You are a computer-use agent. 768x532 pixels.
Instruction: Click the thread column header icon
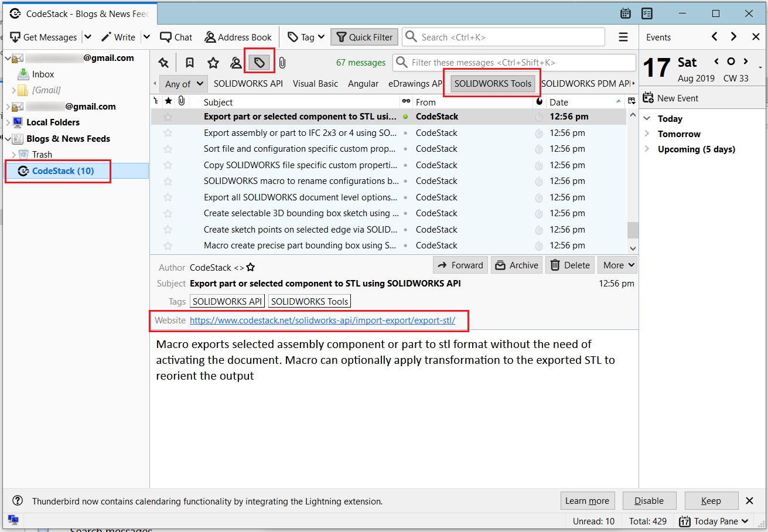(156, 102)
